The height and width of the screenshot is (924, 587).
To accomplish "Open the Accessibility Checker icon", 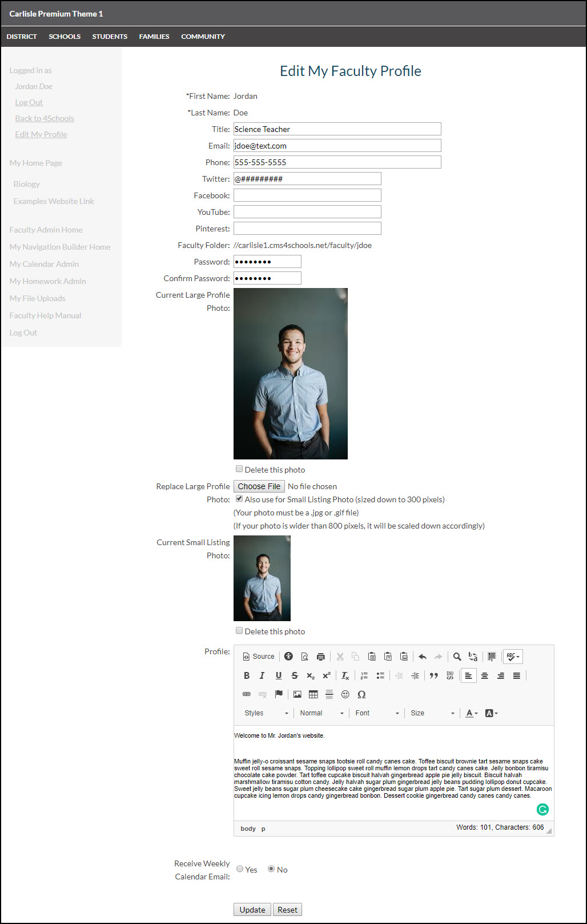I will click(289, 657).
